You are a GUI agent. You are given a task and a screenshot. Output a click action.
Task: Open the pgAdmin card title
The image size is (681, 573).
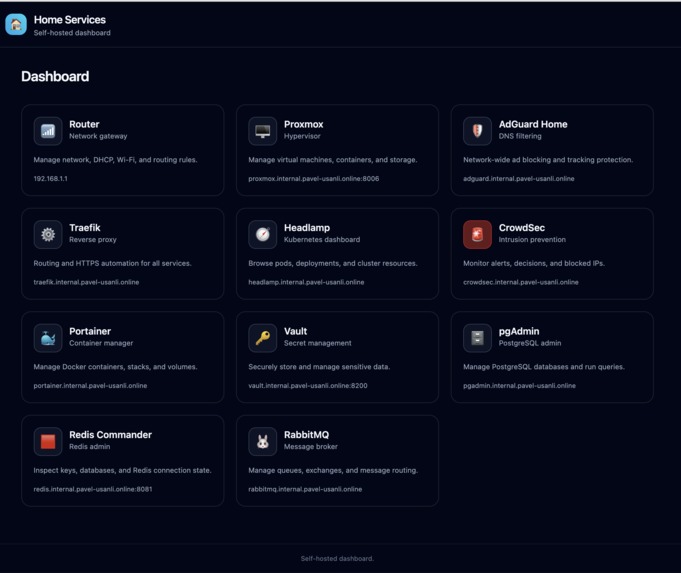click(x=519, y=331)
